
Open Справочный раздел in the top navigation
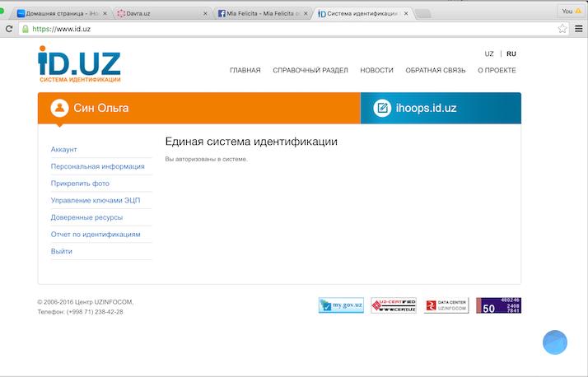[x=310, y=71]
